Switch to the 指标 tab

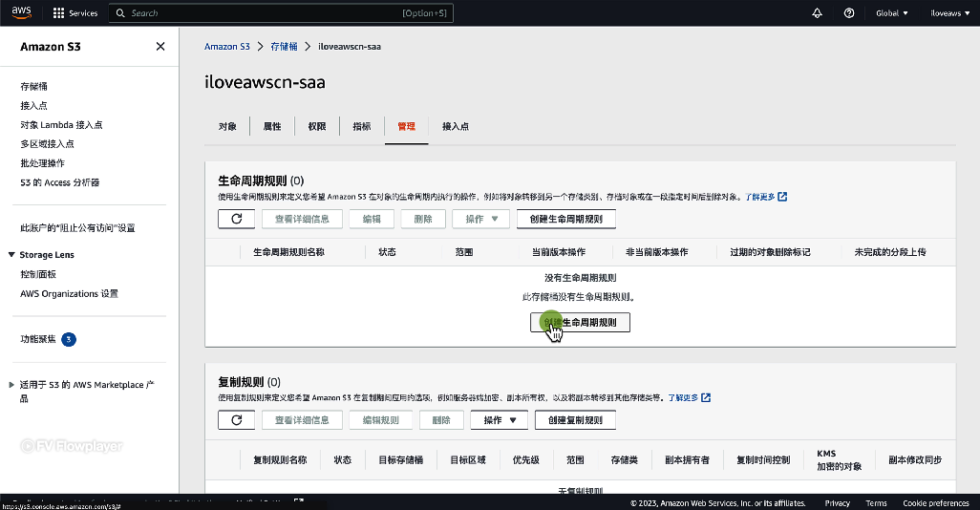(361, 126)
